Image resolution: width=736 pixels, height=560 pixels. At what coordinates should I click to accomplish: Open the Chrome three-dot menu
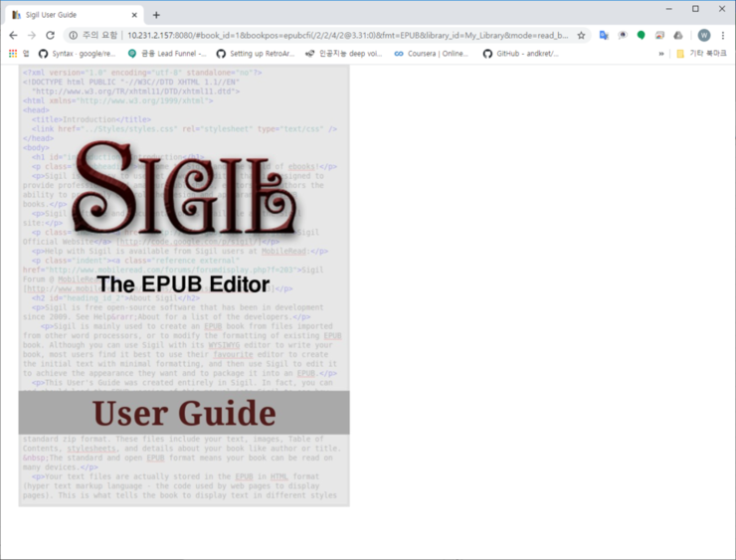(x=723, y=35)
